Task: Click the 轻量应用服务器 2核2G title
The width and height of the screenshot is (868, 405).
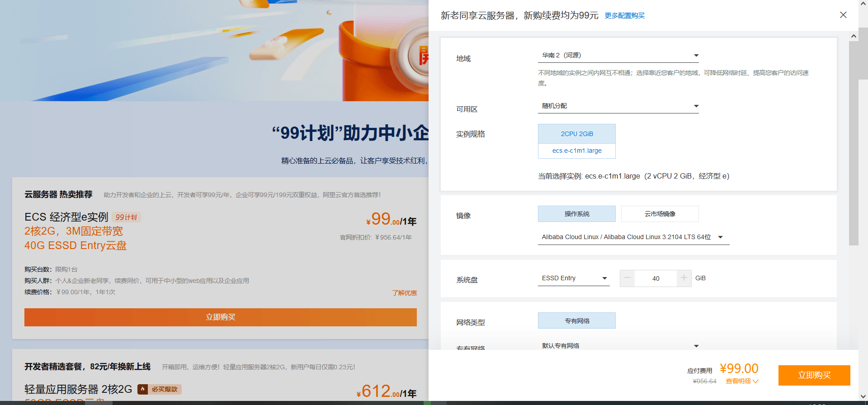Action: point(78,389)
